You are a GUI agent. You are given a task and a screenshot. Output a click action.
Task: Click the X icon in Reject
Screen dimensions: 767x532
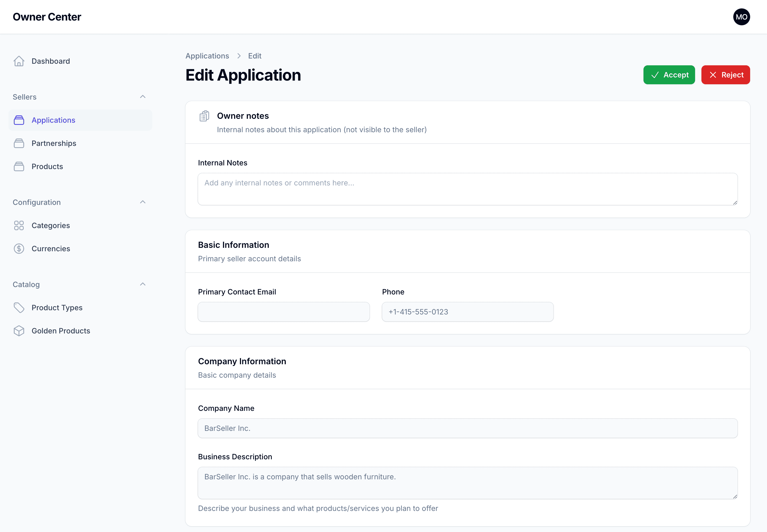pyautogui.click(x=713, y=75)
